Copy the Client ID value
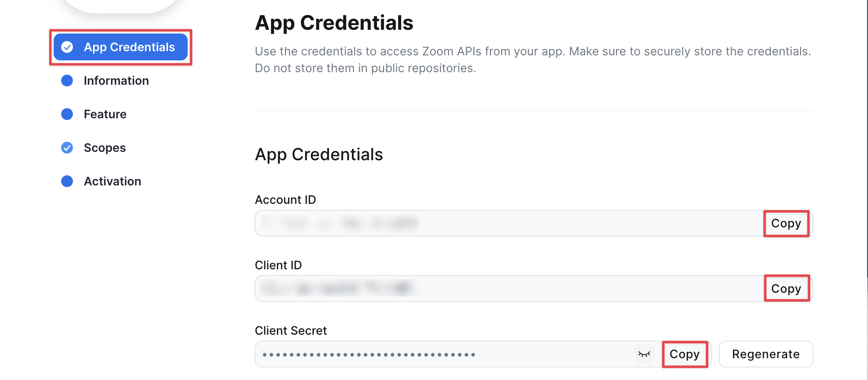The height and width of the screenshot is (380, 868). 786,289
